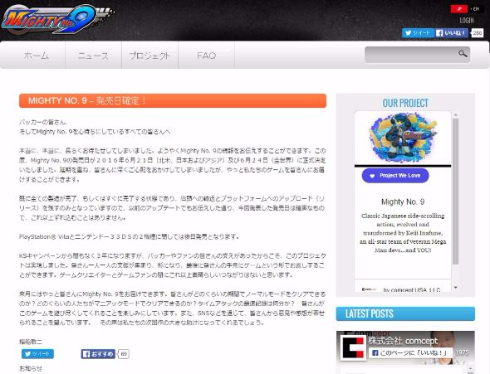Click the search magnifier icon
Image resolution: width=490 pixels, height=374 pixels.
[x=463, y=54]
